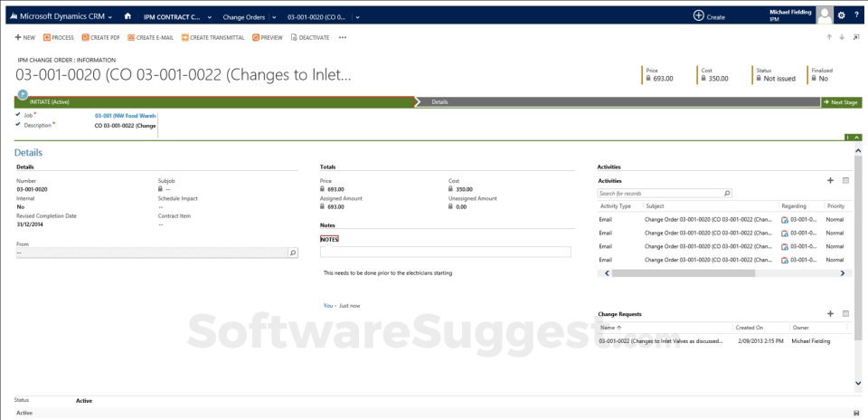Open the Change Orders dropdown arrow

coord(274,16)
